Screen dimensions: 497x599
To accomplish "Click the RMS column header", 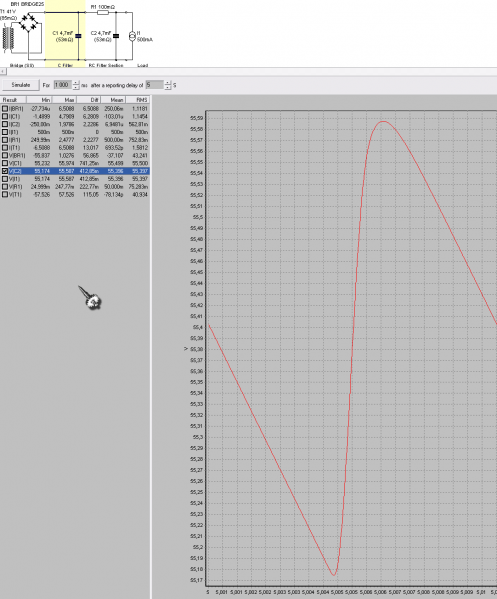I will point(138,100).
